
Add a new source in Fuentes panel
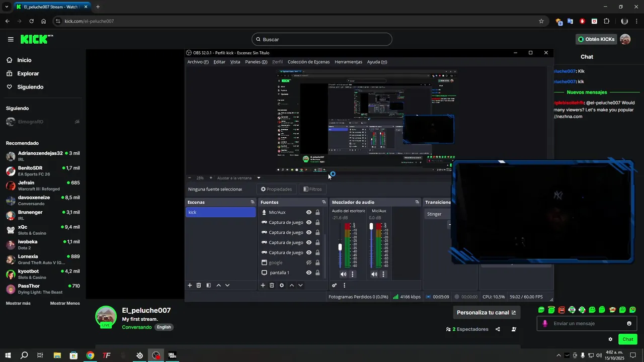(263, 285)
